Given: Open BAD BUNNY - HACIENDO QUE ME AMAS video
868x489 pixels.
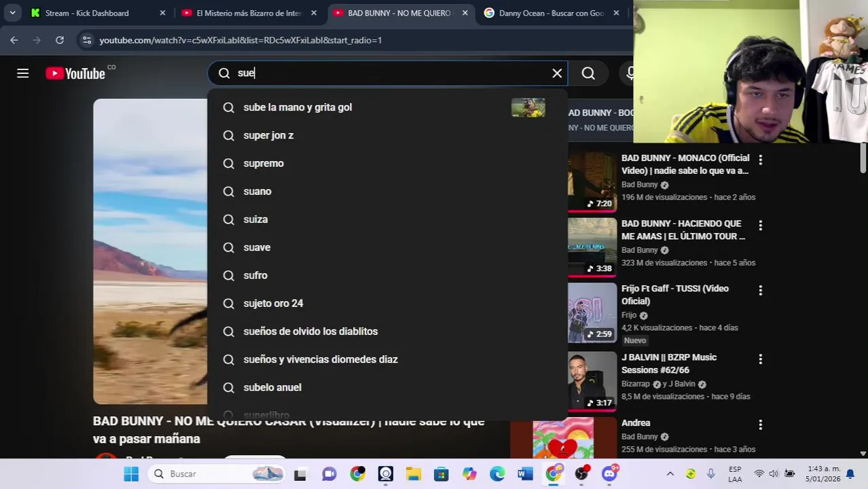Looking at the screenshot, I should pyautogui.click(x=683, y=230).
